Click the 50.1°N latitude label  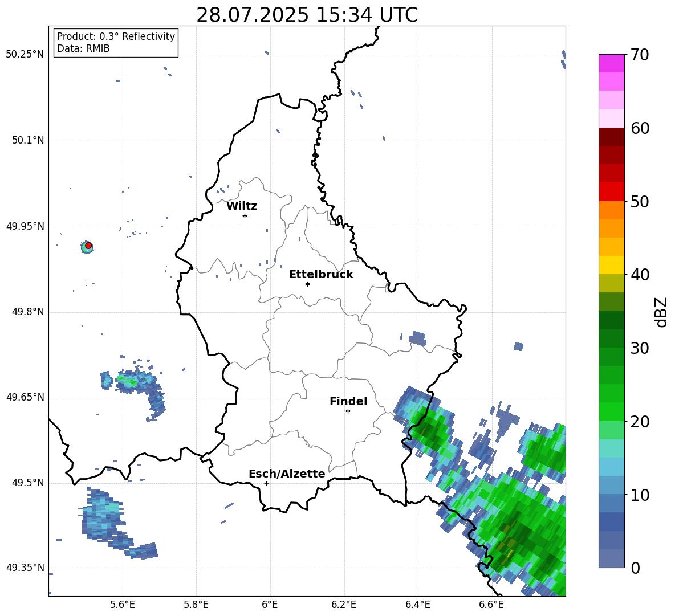tap(28, 141)
